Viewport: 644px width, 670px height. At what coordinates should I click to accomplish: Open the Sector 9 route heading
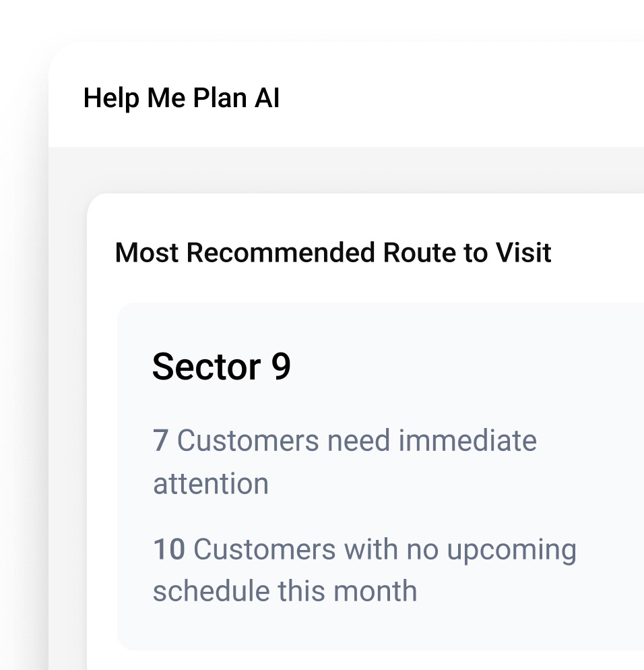221,367
